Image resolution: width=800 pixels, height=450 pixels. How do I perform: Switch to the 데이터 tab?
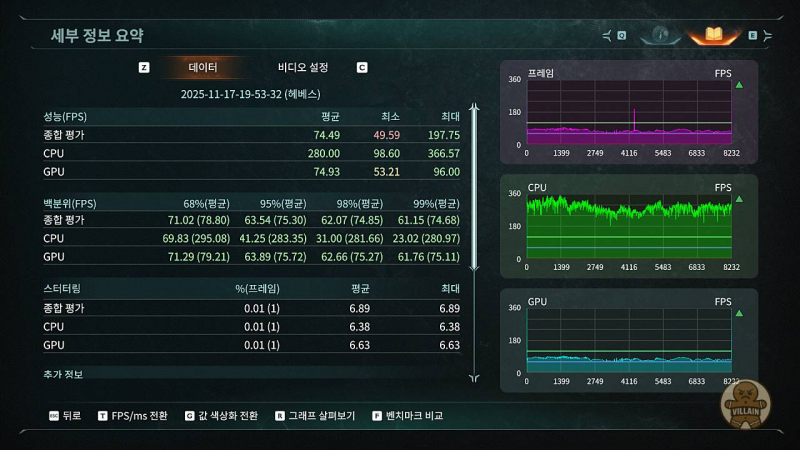click(x=203, y=68)
